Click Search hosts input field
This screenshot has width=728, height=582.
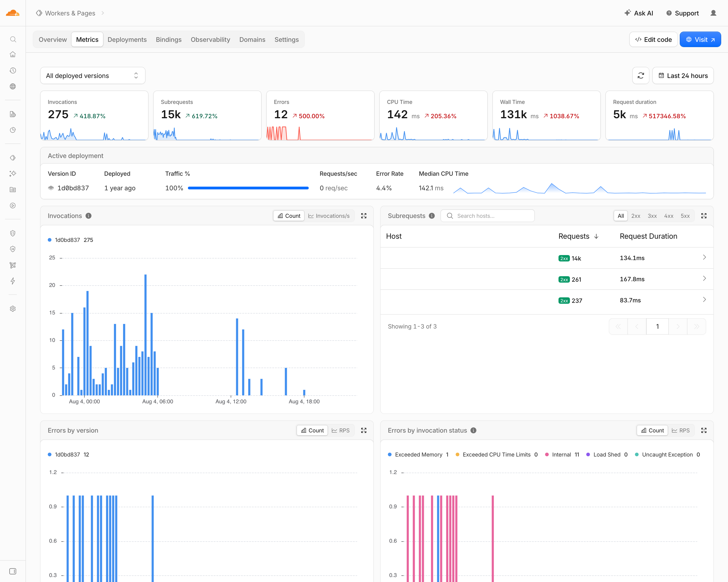tap(488, 216)
